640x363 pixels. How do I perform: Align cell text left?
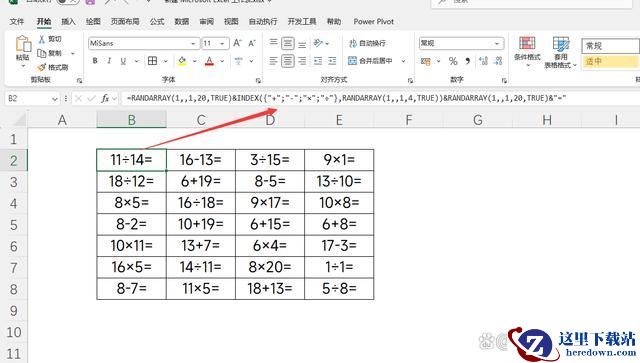273,61
